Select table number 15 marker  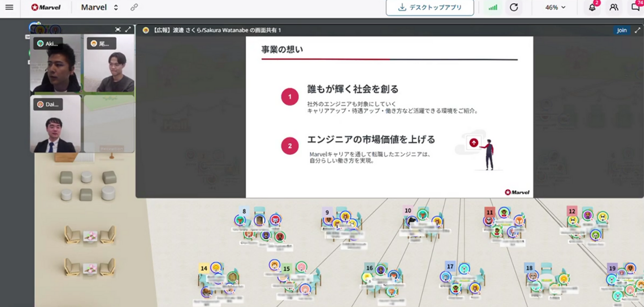(x=287, y=269)
